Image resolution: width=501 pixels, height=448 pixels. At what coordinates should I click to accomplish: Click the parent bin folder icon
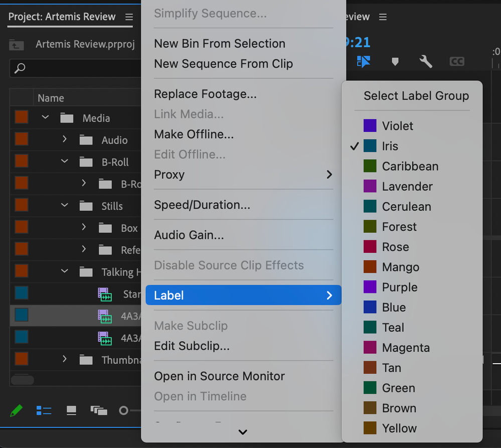[17, 45]
